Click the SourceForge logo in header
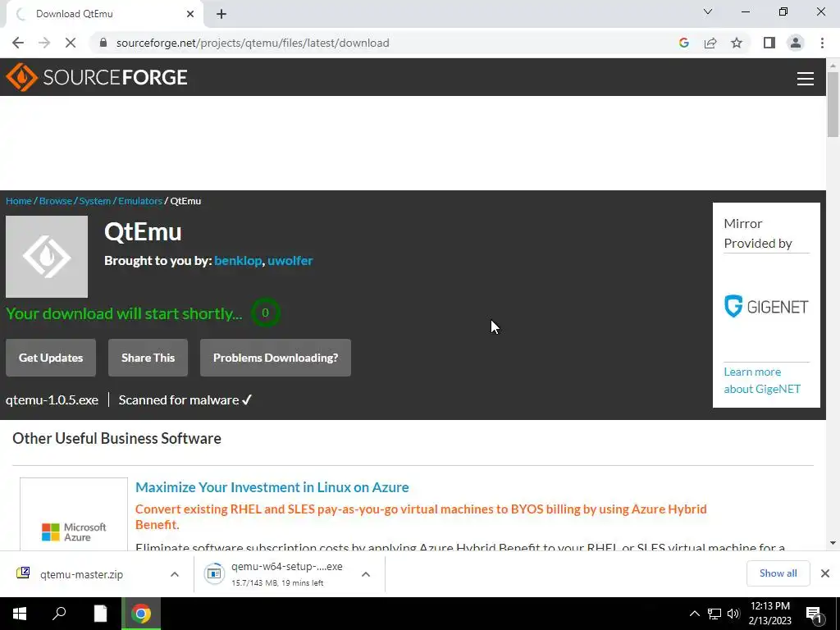This screenshot has width=840, height=630. [x=97, y=77]
